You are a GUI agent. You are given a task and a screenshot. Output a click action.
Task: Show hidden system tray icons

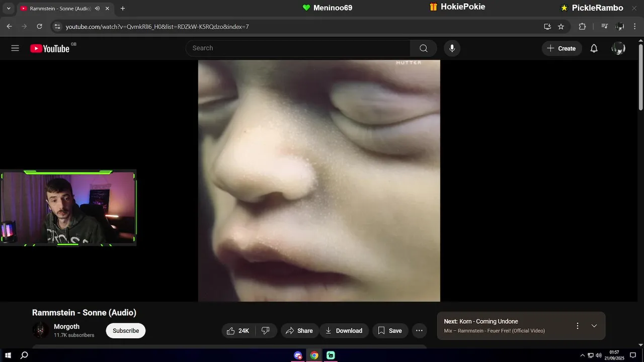[x=583, y=355]
